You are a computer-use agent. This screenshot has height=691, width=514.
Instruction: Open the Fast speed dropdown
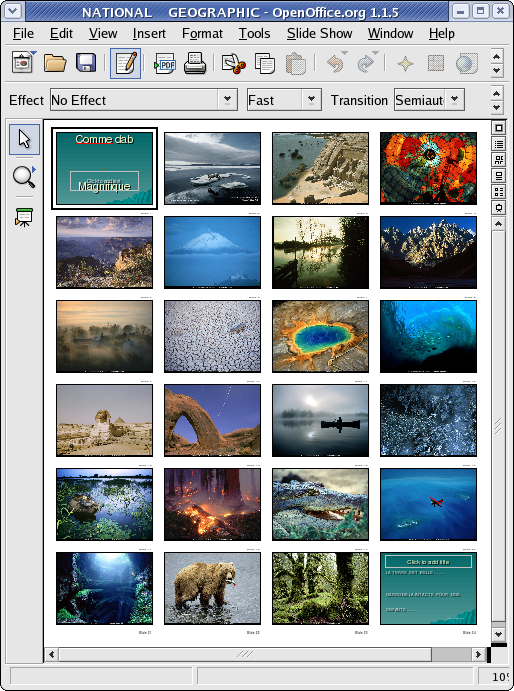tap(311, 100)
